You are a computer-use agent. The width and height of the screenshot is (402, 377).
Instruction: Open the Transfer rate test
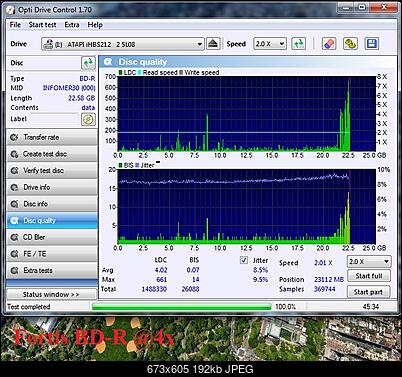pos(52,137)
